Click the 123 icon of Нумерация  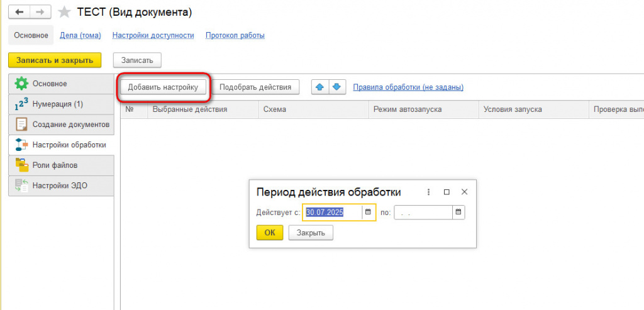coord(20,104)
